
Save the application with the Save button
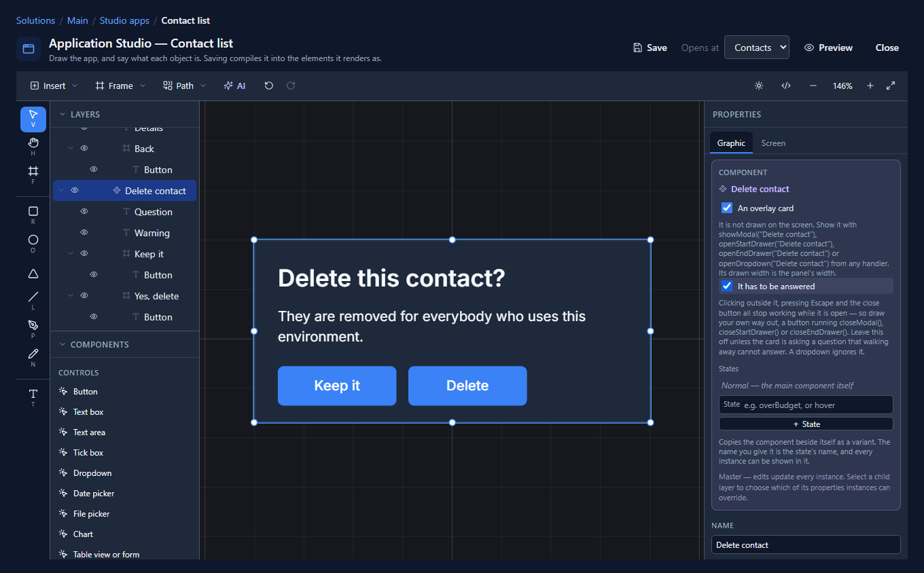(x=650, y=48)
